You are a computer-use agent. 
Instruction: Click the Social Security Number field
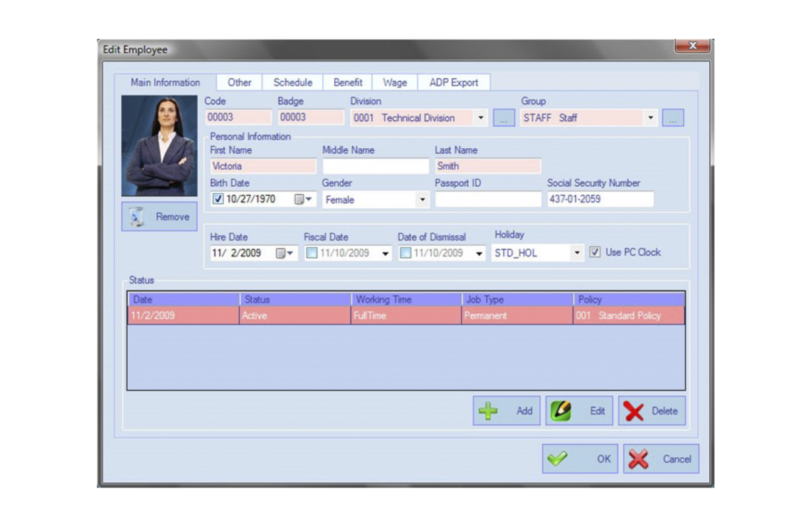(600, 199)
